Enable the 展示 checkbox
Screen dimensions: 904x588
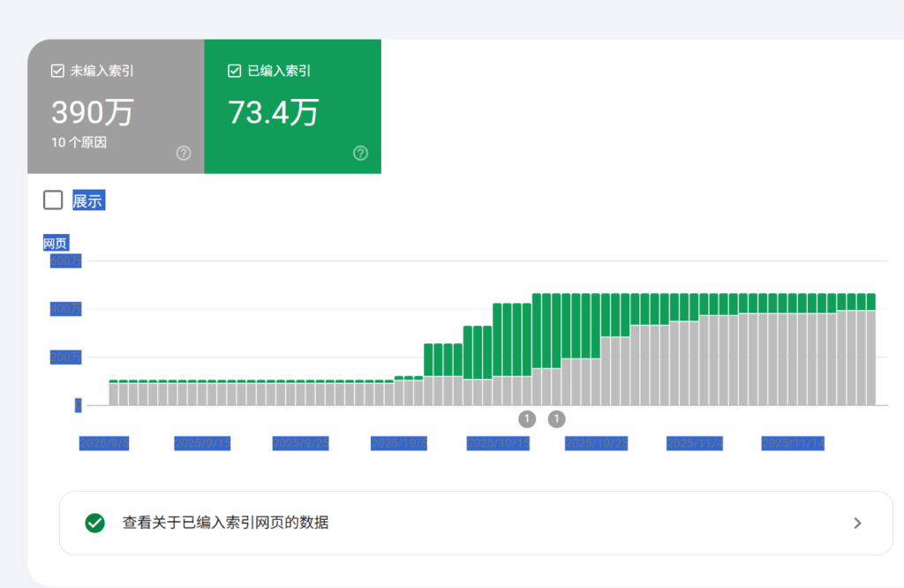click(53, 200)
